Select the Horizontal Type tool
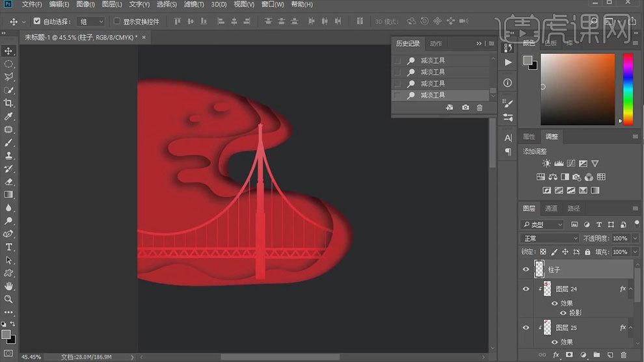644x362 pixels. click(8, 247)
